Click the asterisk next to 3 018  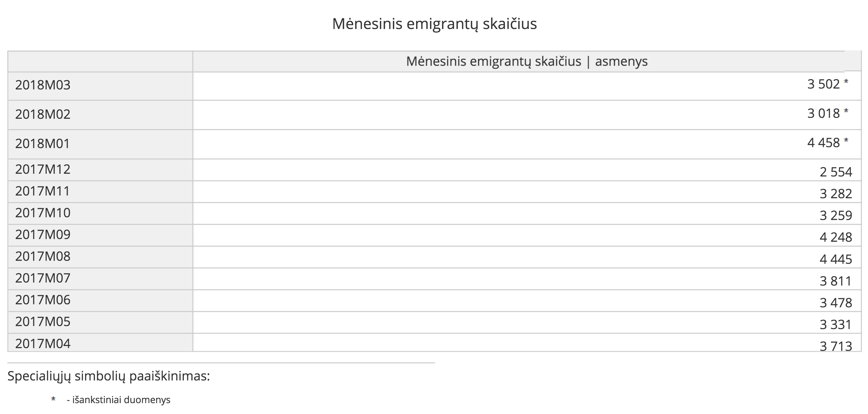coord(846,111)
